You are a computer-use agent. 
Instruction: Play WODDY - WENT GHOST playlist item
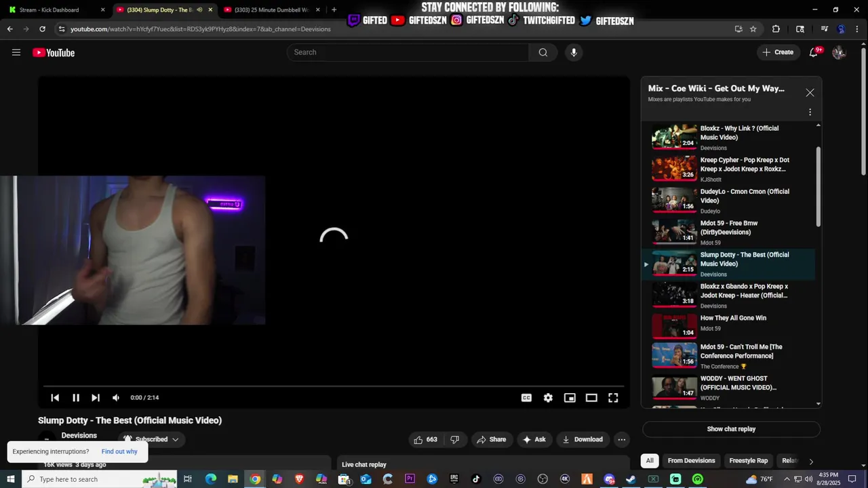coord(729,388)
